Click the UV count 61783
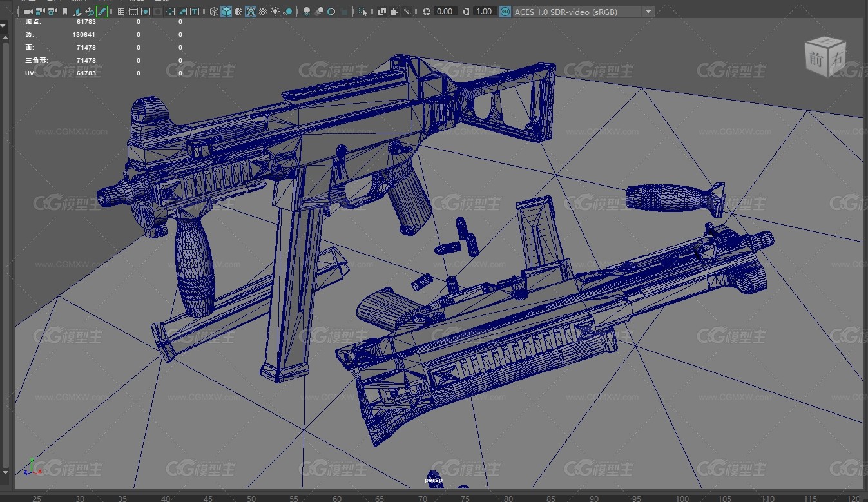The width and height of the screenshot is (868, 502). 86,73
